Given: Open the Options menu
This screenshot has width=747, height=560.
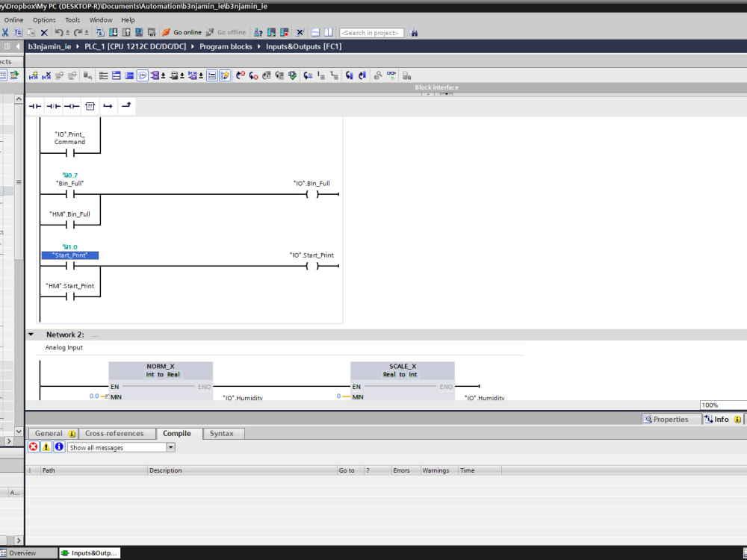Looking at the screenshot, I should [x=44, y=19].
